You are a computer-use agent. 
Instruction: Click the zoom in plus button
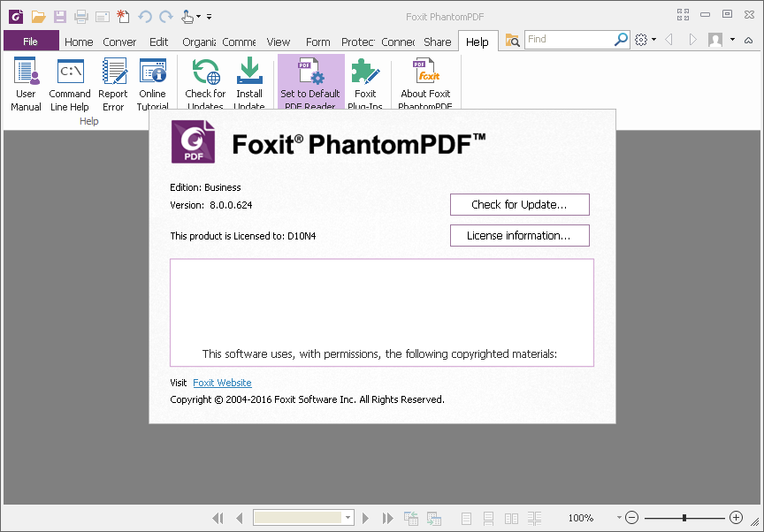736,517
